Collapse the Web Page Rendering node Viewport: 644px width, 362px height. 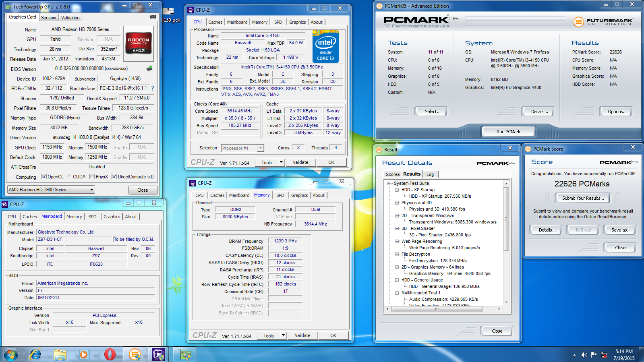[397, 242]
